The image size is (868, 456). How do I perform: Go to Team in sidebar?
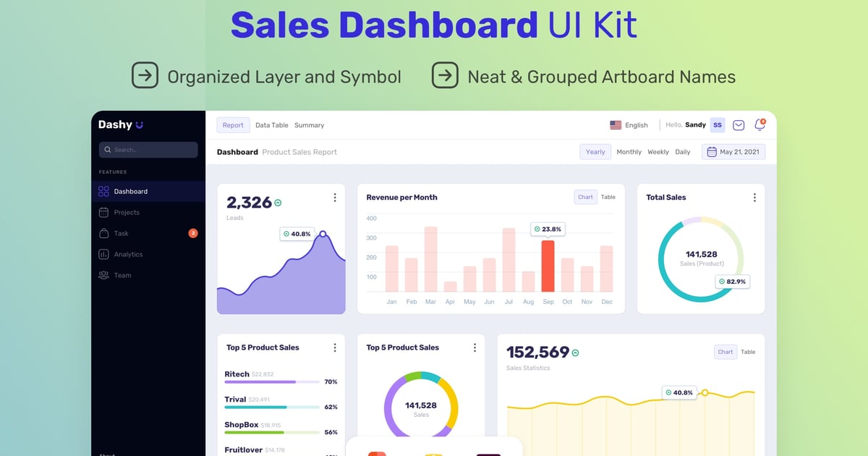point(122,276)
